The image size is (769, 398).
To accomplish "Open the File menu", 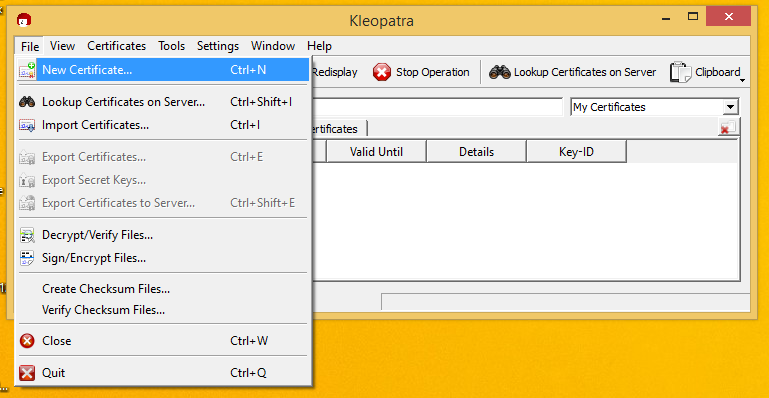I will click(30, 47).
